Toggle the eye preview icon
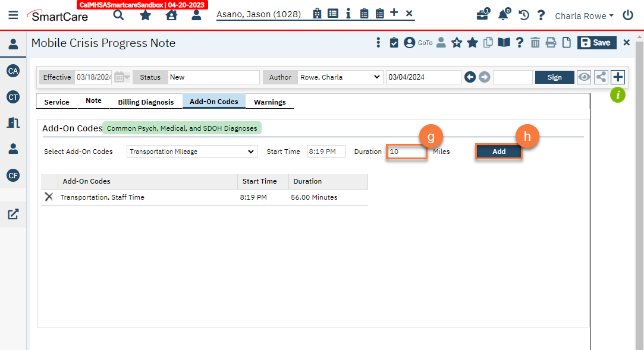 tap(584, 77)
